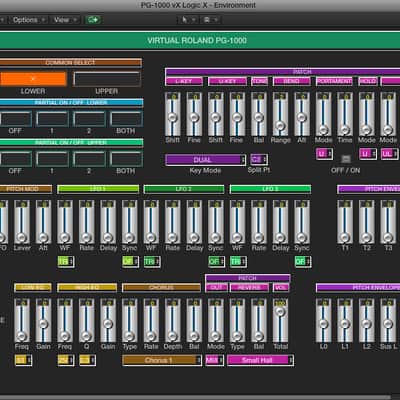Click the Pitch Envelope T1 slider
Screen dimensions: 400x400
tap(345, 222)
